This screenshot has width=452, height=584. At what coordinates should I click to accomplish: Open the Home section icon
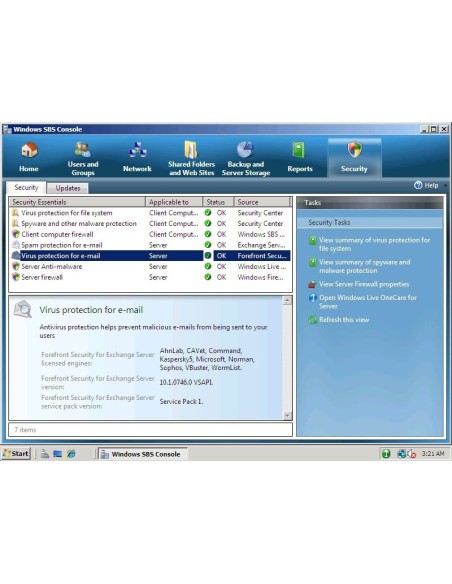point(29,150)
